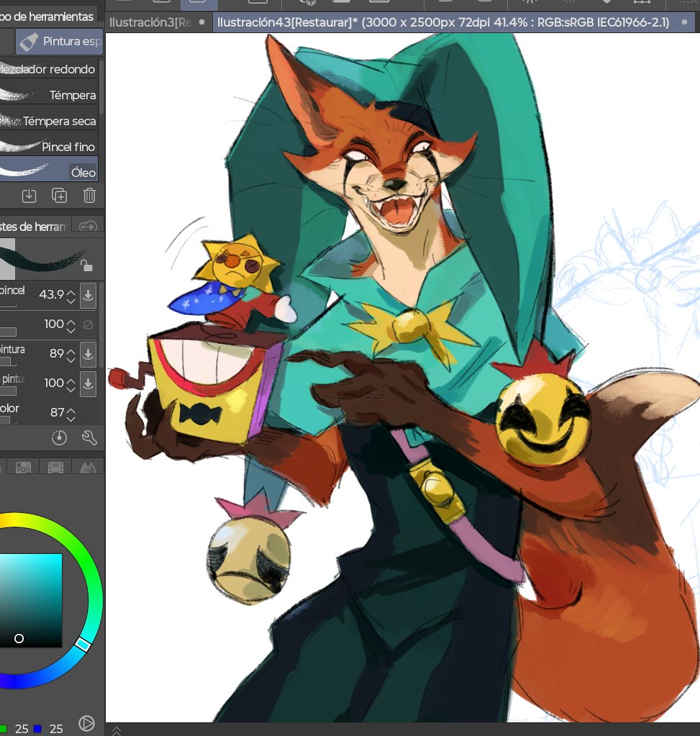Image resolution: width=700 pixels, height=736 pixels.
Task: Increase the 87 color value with up arrow
Action: click(71, 409)
